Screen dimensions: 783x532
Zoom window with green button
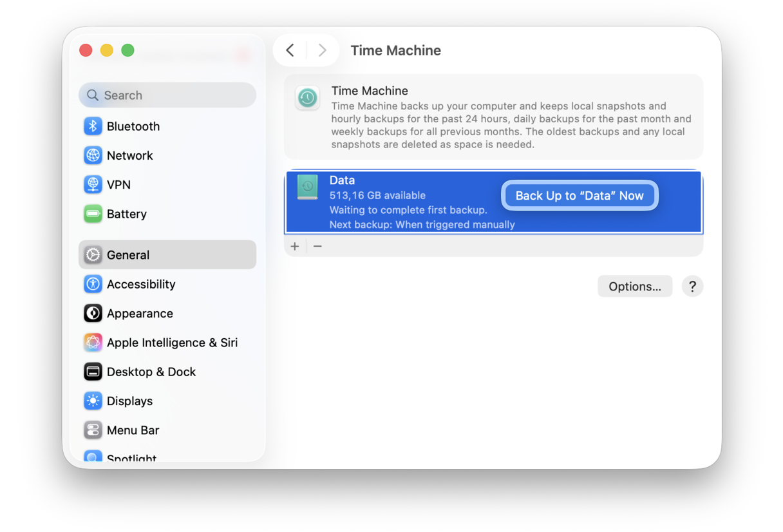point(128,50)
